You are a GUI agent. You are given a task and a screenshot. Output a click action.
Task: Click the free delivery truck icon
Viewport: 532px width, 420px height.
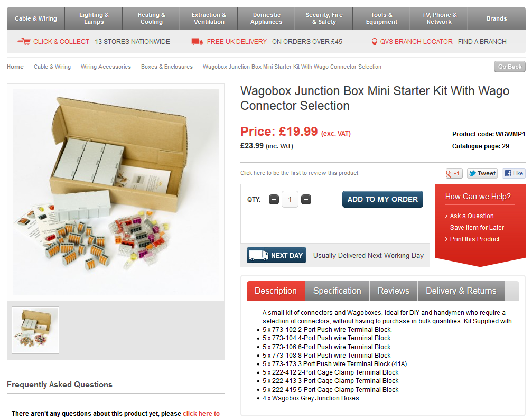point(197,42)
